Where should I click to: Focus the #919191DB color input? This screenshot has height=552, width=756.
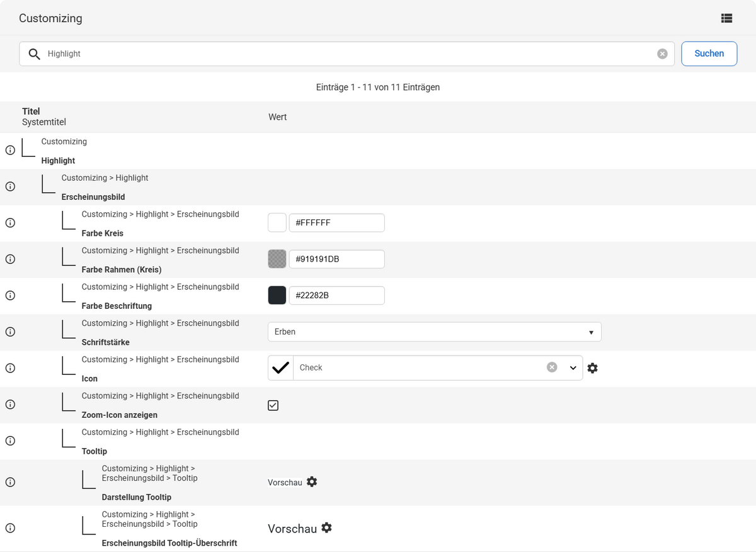pos(337,259)
